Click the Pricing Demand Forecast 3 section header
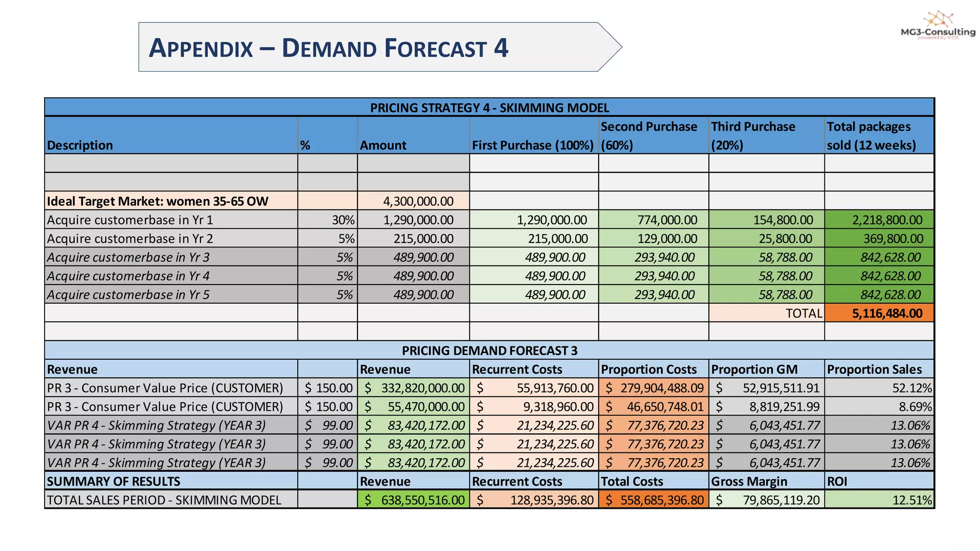This screenshot has width=980, height=551. [489, 351]
